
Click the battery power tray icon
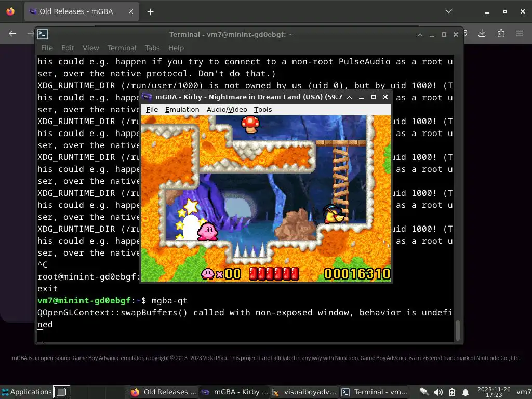(x=452, y=392)
